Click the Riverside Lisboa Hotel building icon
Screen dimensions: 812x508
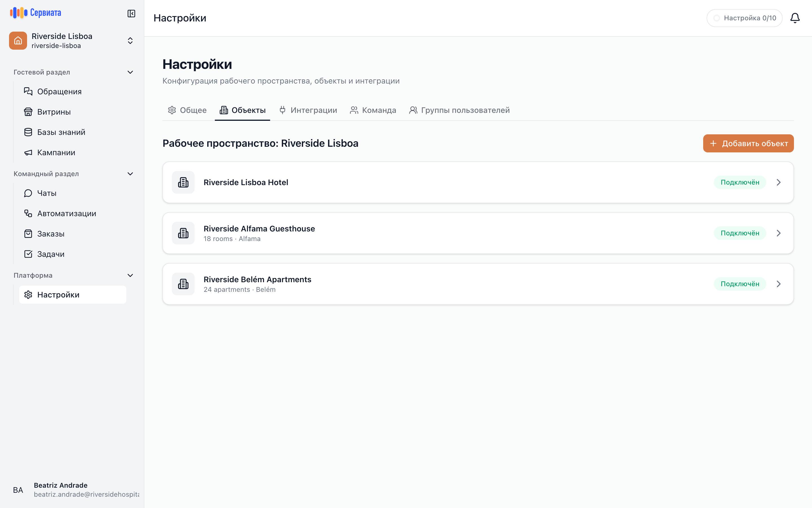183,182
